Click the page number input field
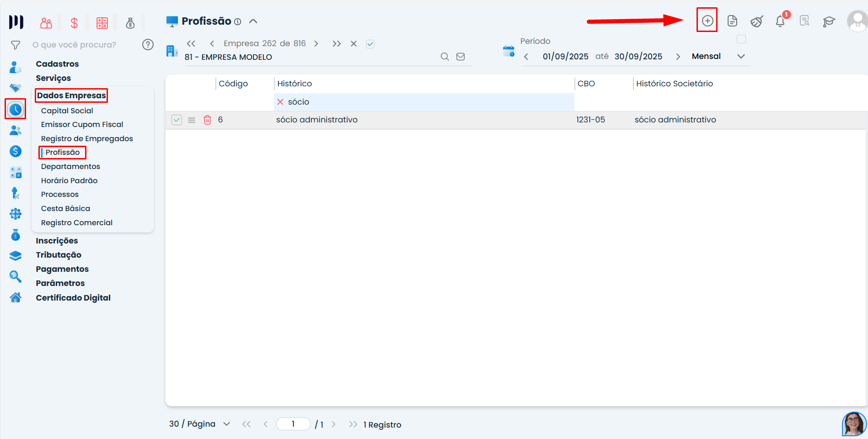This screenshot has width=868, height=439. [293, 424]
